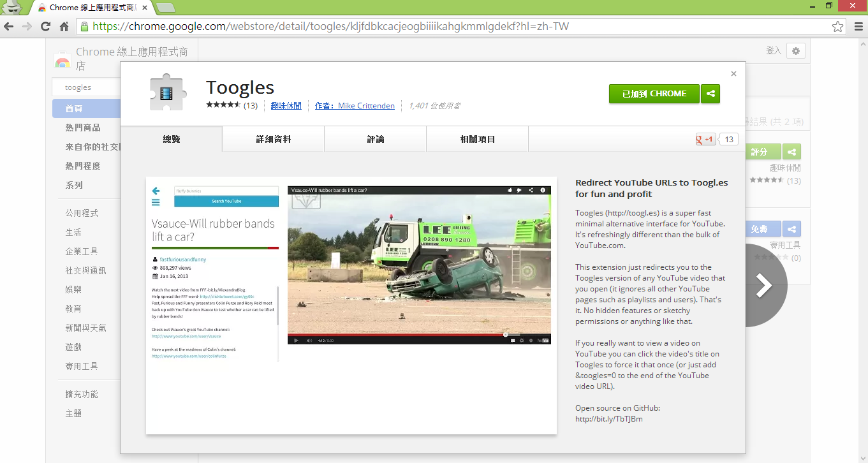Switch to the 評論 tab
868x463 pixels.
(x=375, y=138)
